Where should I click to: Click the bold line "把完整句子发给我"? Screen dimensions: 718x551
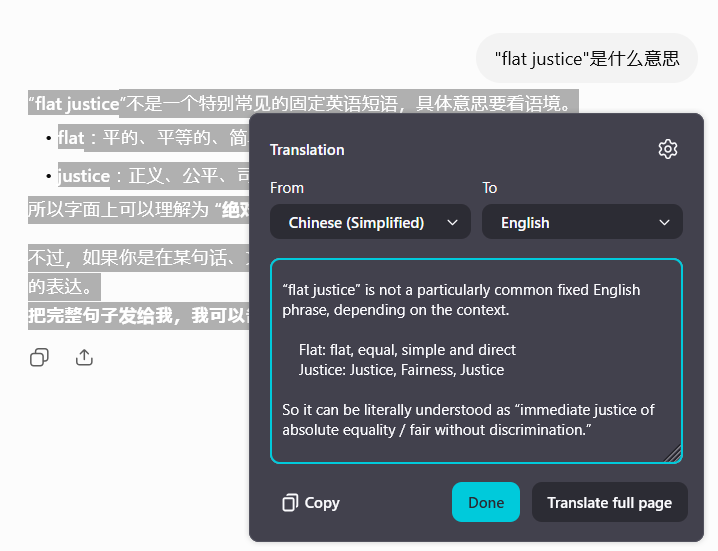138,315
